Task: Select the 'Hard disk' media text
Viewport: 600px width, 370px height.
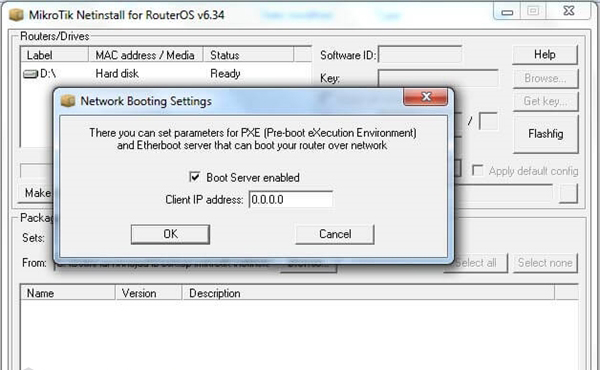Action: pos(117,73)
